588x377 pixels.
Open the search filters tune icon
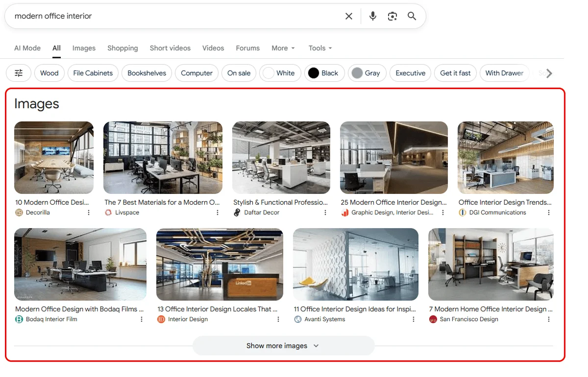click(18, 73)
